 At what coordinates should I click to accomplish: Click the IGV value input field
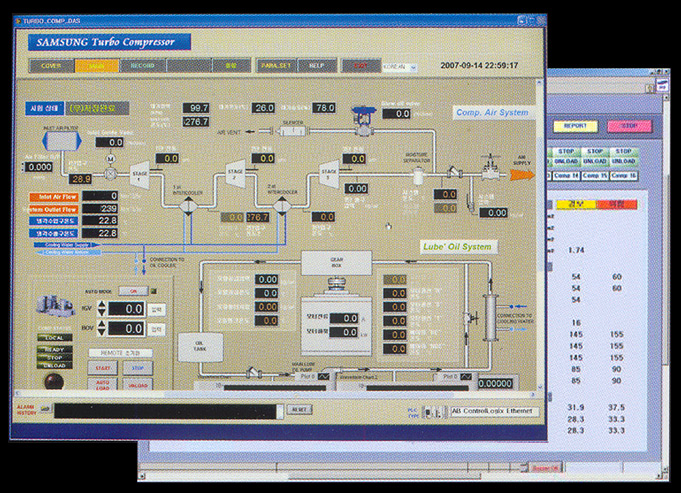coord(126,309)
